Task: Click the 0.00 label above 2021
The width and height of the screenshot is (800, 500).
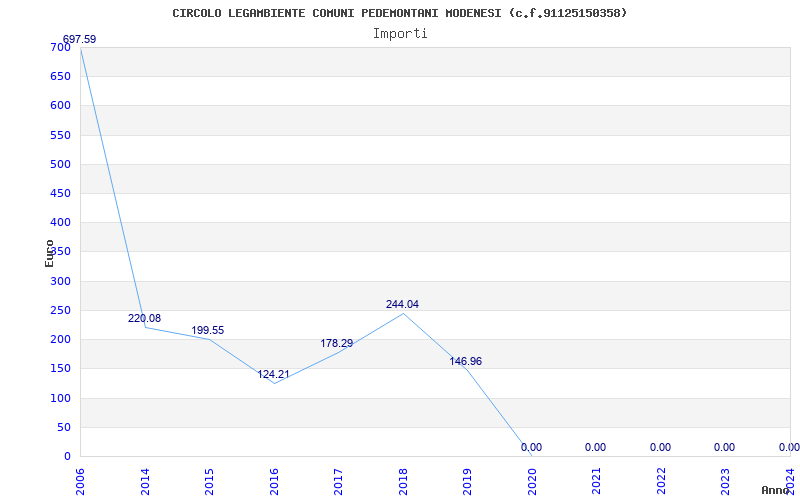Action: click(595, 447)
